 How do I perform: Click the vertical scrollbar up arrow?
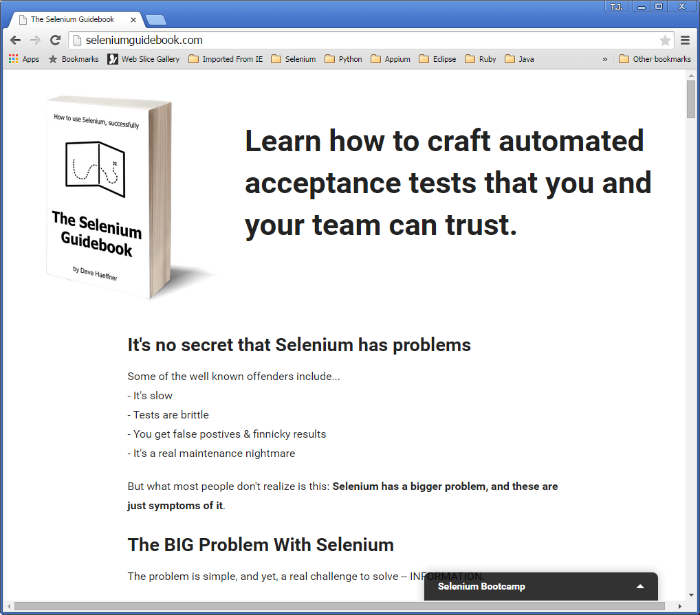pyautogui.click(x=691, y=75)
